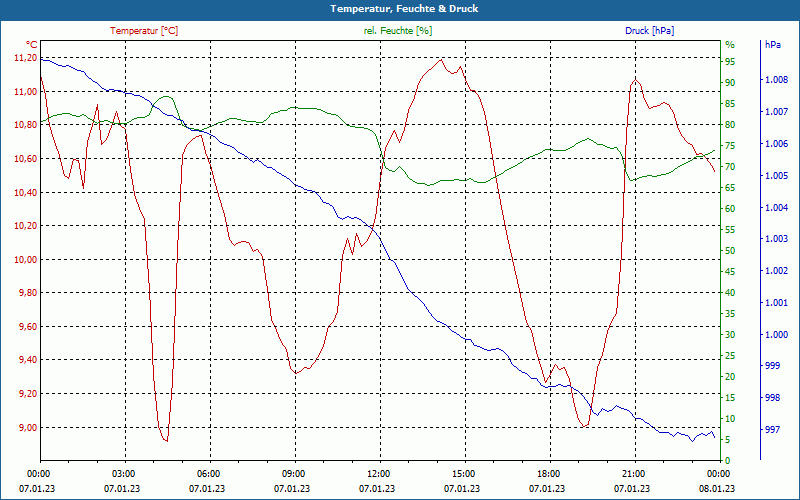
Task: Click the 18:00 time axis label
Action: [x=547, y=473]
